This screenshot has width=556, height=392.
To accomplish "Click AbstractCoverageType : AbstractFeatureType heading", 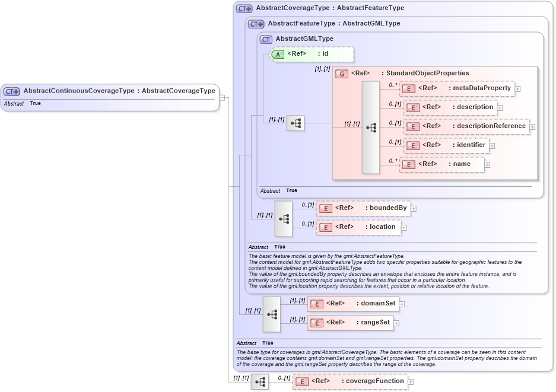I will (x=330, y=8).
